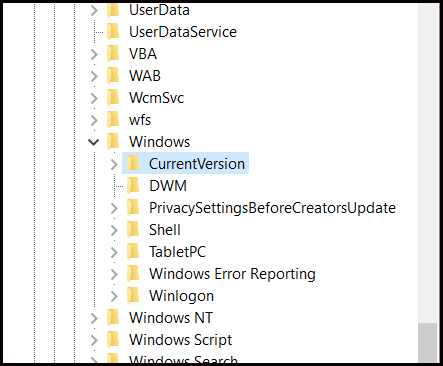Click the CurrentVersion folder icon

(133, 164)
